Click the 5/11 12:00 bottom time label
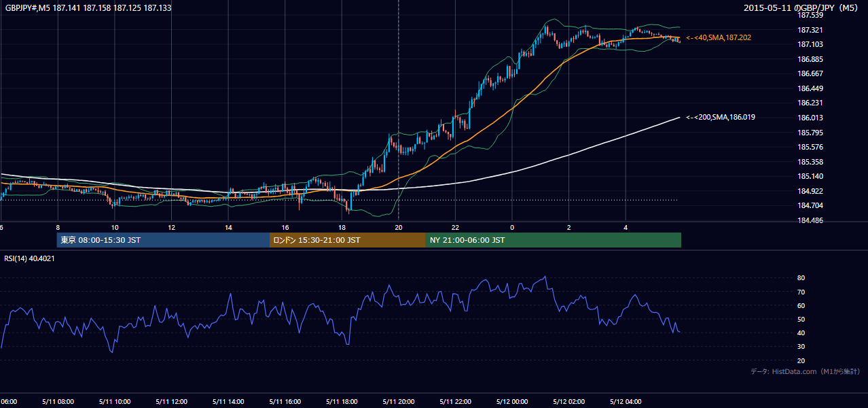The width and height of the screenshot is (868, 408). [x=171, y=402]
